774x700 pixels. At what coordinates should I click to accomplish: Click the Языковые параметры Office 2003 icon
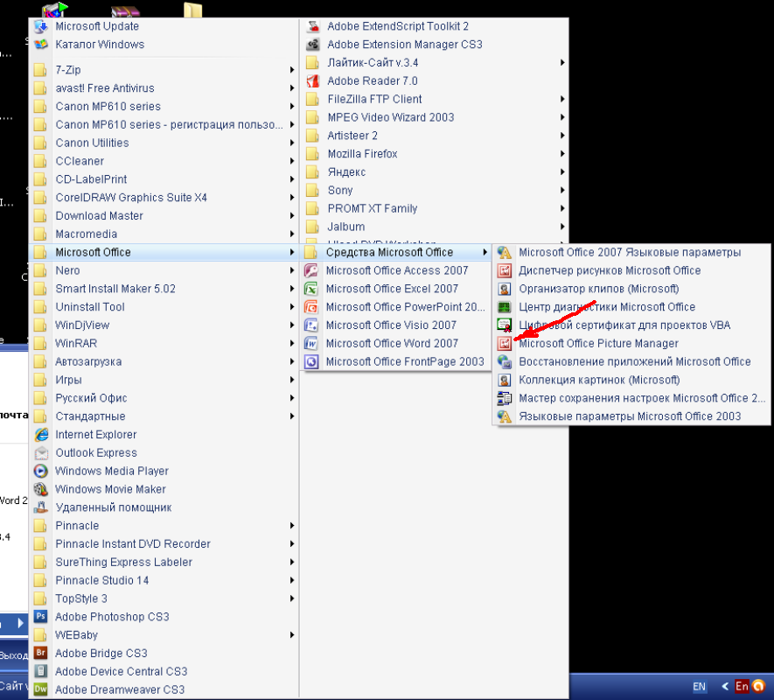click(x=504, y=416)
